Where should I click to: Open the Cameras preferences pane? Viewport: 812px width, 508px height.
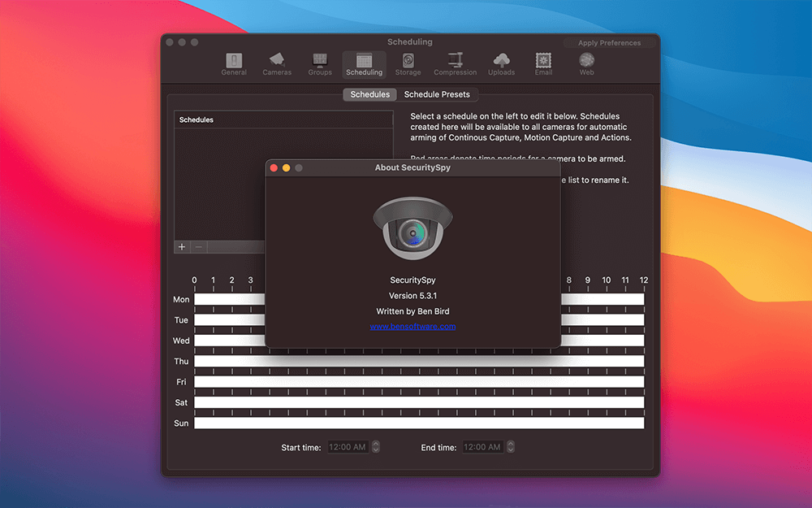coord(277,65)
